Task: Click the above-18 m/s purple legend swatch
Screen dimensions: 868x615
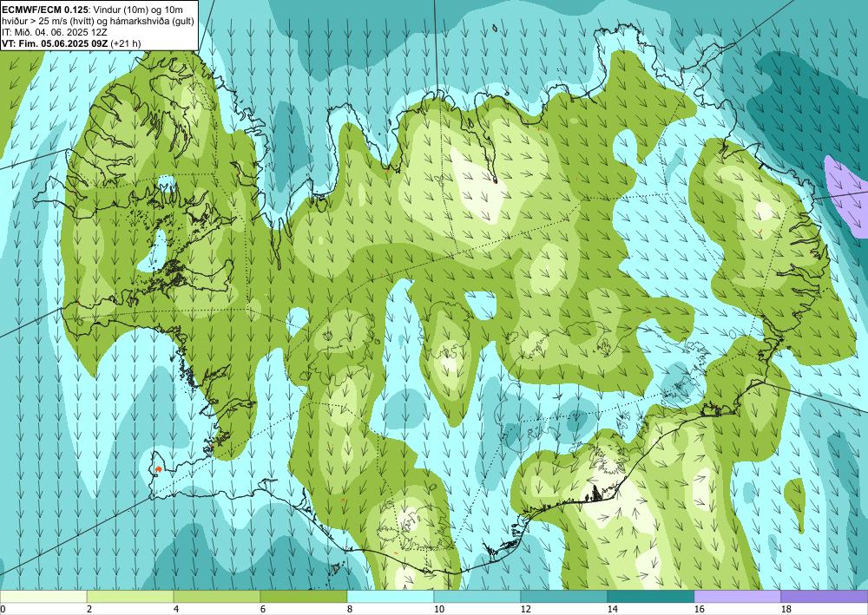Action: pyautogui.click(x=825, y=597)
